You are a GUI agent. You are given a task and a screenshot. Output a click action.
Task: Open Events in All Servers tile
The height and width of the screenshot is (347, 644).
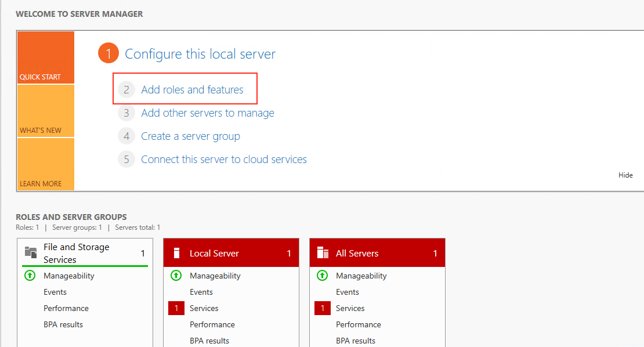(x=348, y=292)
